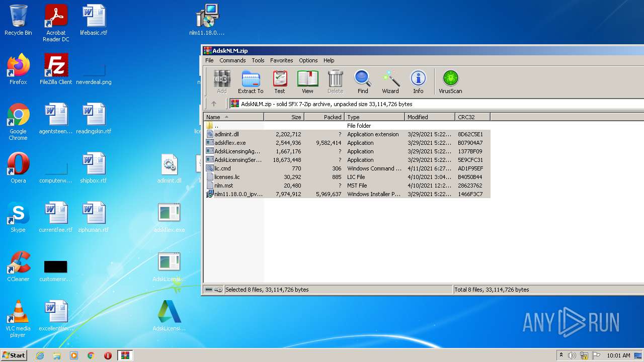Open the Help menu
This screenshot has height=362, width=644.
tap(329, 60)
